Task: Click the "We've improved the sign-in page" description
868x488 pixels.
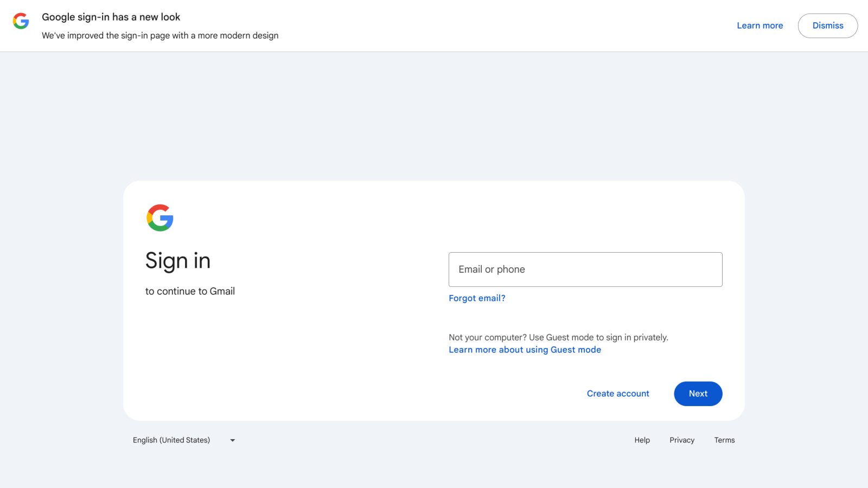Action: point(160,36)
